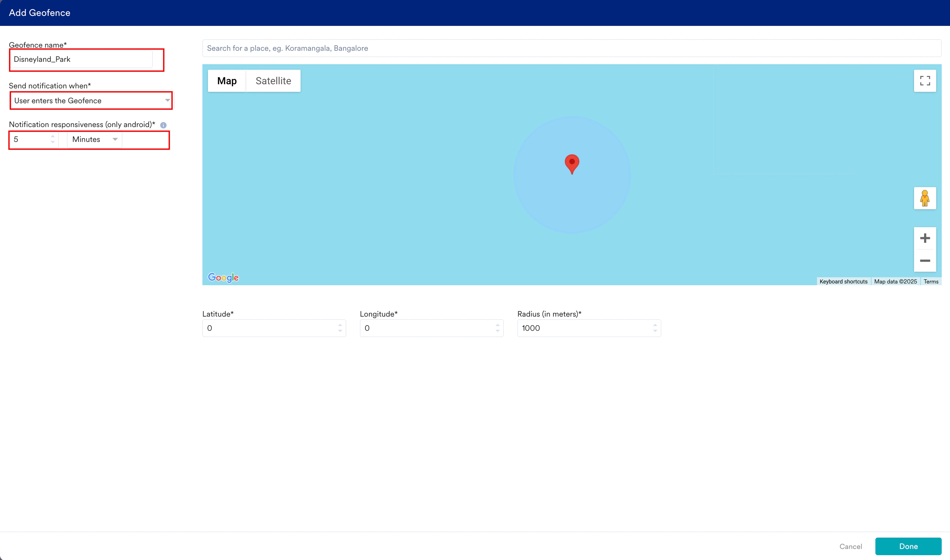Switch to Map view tab
Image resolution: width=950 pixels, height=560 pixels.
(x=227, y=81)
